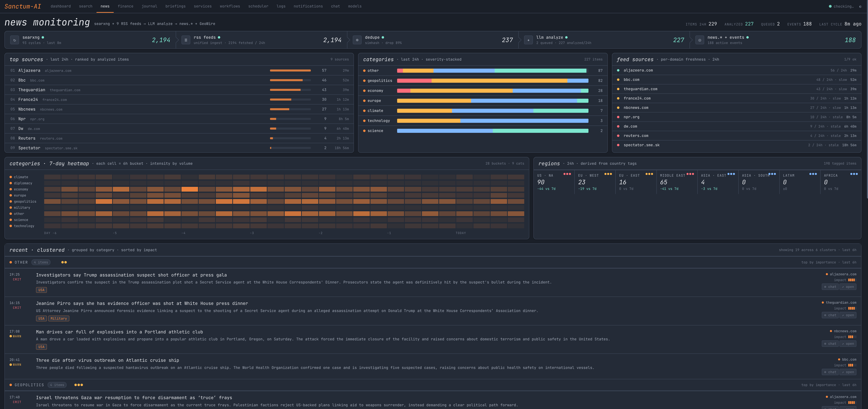Open Three die after virus outbreak headline
This screenshot has height=409, width=868.
click(x=108, y=360)
